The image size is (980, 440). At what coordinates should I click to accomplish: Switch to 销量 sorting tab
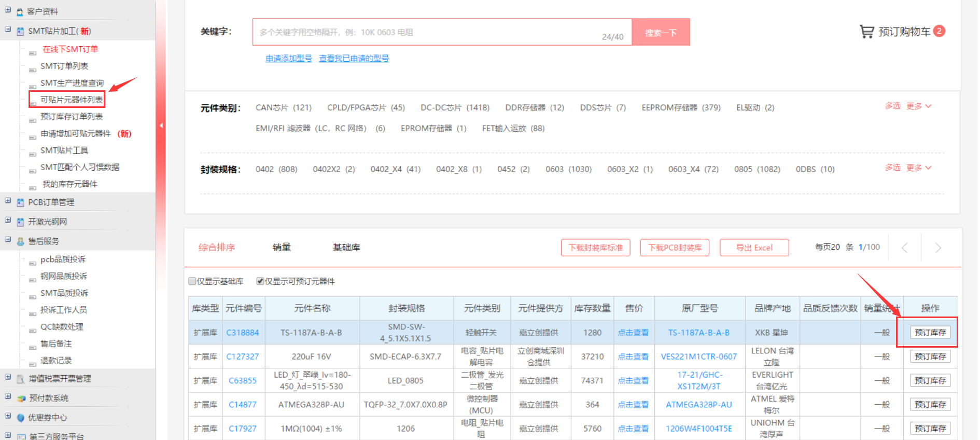click(282, 247)
